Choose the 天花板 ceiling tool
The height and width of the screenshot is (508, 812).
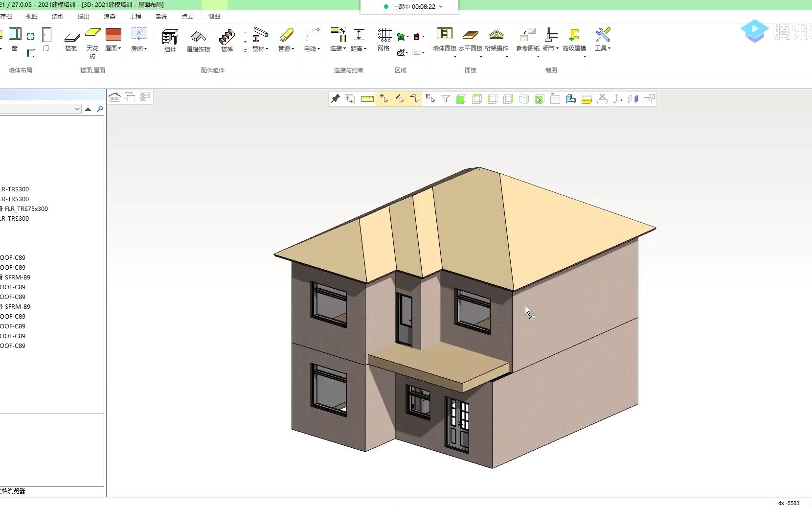click(92, 43)
